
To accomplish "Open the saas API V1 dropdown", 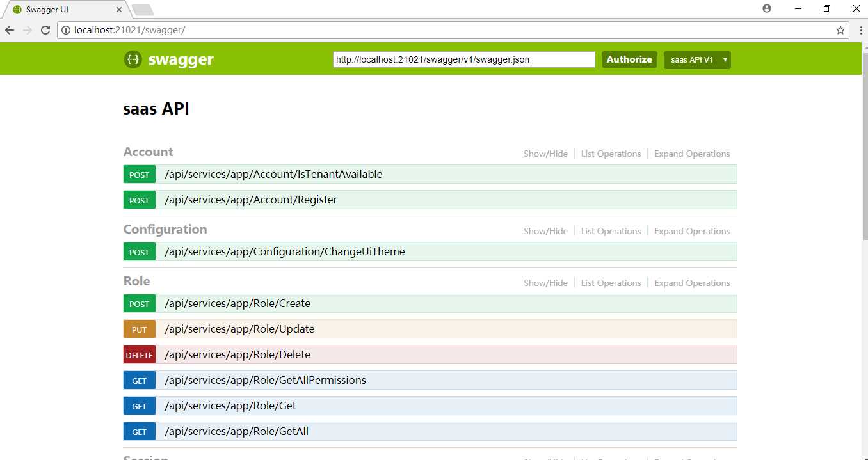I will point(697,60).
